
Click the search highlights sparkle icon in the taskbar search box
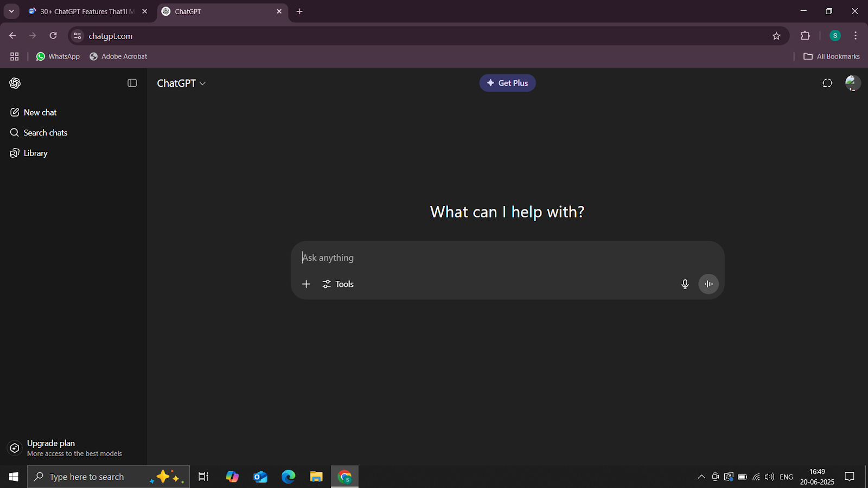point(167,477)
